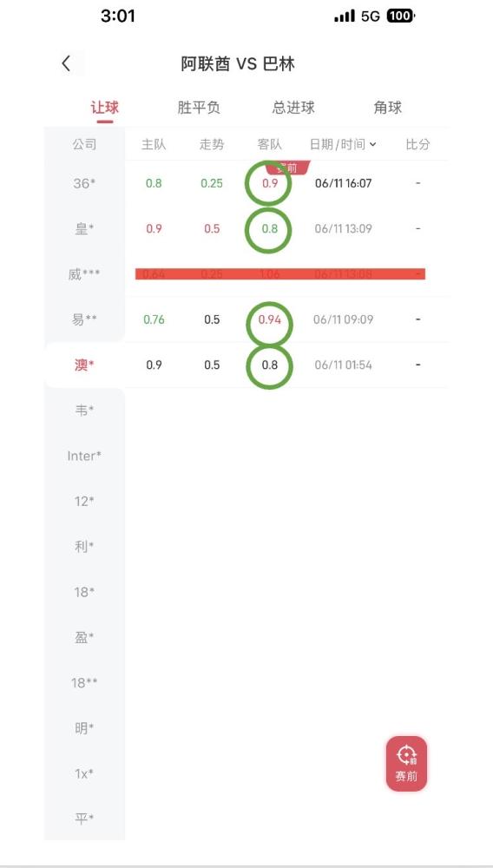Viewport: 493px width, 868px height.
Task: Select company 易** in sidebar
Action: pos(84,319)
